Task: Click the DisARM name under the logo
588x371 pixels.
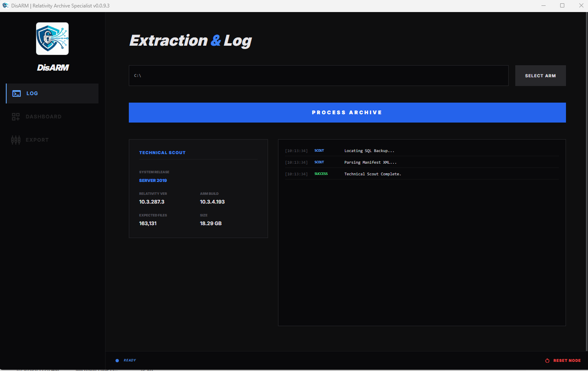Action: [53, 68]
